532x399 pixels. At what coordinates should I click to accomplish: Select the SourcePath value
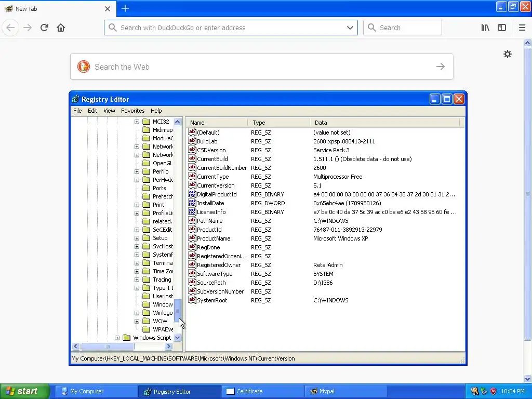(x=211, y=282)
